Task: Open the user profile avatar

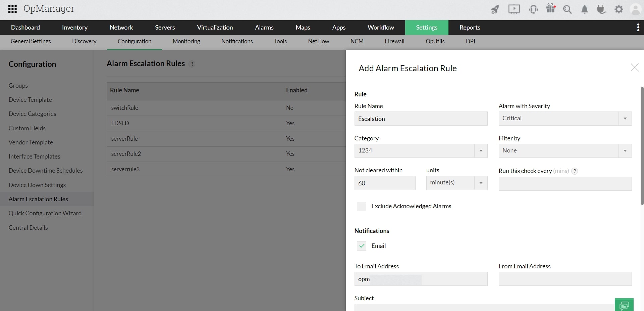Action: pos(635,9)
